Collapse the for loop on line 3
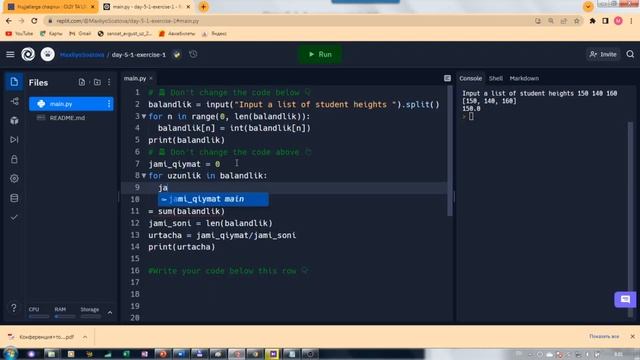Screen dimensions: 640x360 point(144,117)
